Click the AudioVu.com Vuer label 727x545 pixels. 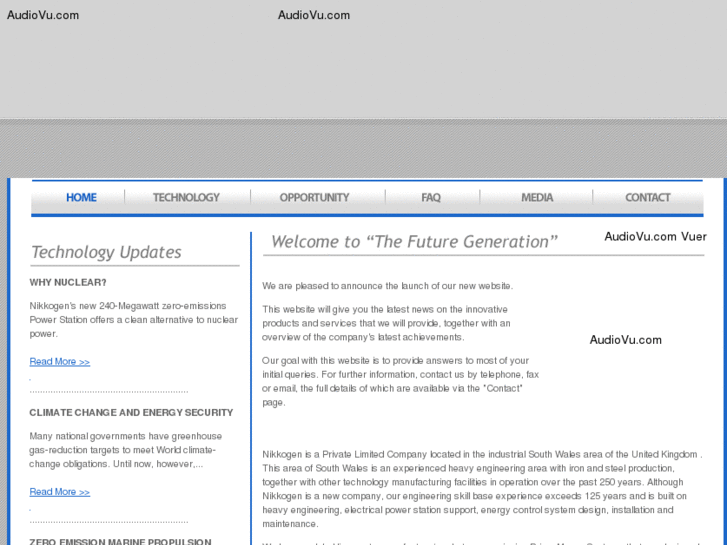[656, 237]
